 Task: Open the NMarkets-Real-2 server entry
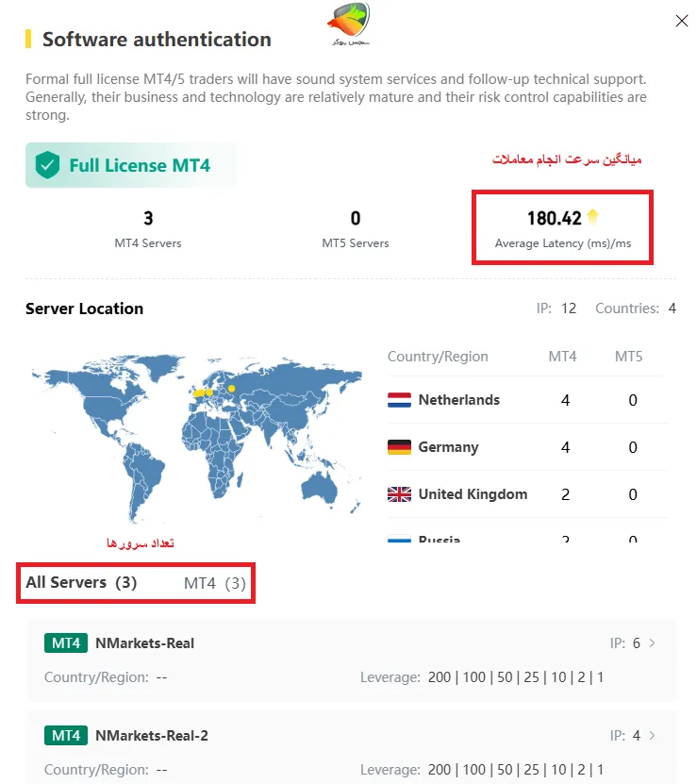tap(151, 735)
